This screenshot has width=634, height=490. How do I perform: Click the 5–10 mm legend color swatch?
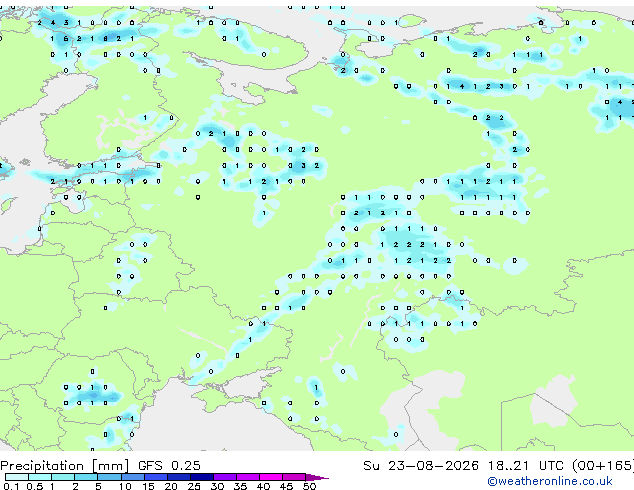coord(109,477)
